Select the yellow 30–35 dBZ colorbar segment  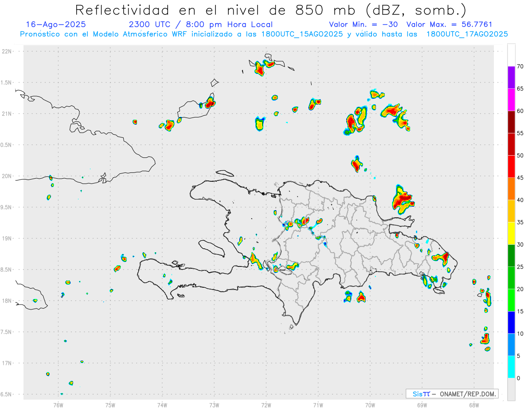511,234
